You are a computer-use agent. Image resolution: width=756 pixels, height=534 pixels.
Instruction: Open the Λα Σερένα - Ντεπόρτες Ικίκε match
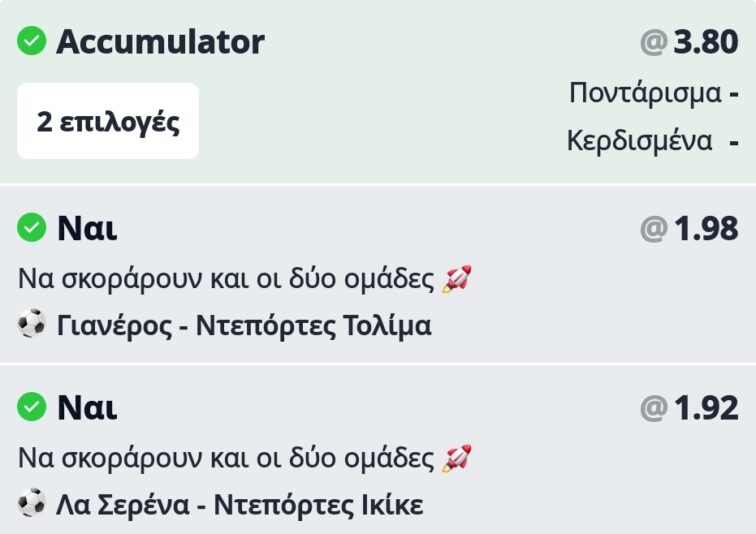[240, 506]
